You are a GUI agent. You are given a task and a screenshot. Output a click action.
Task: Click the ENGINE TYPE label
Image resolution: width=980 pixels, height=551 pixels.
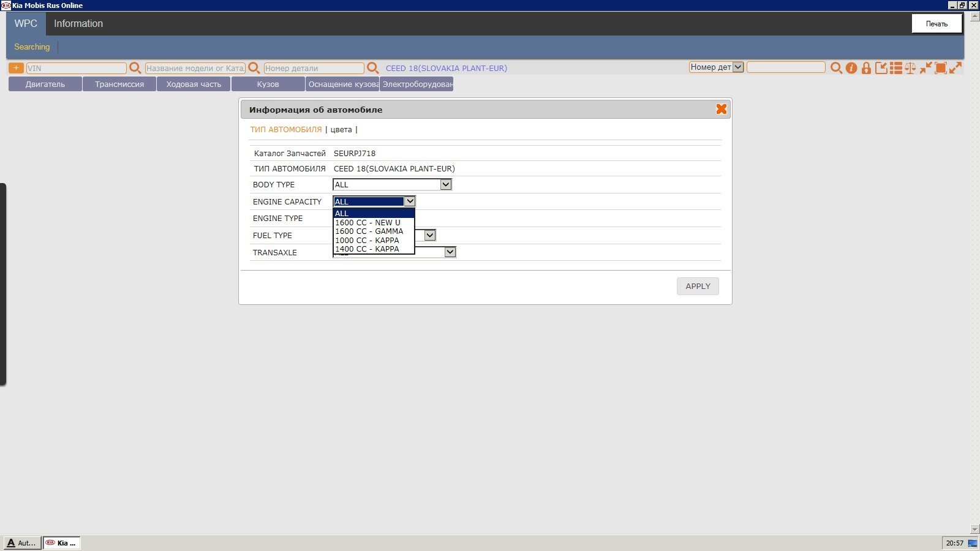point(277,218)
